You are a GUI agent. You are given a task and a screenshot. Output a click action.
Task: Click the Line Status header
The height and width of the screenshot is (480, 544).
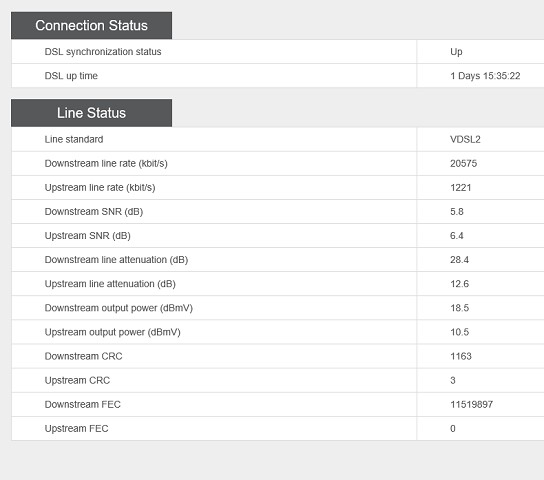coord(91,113)
